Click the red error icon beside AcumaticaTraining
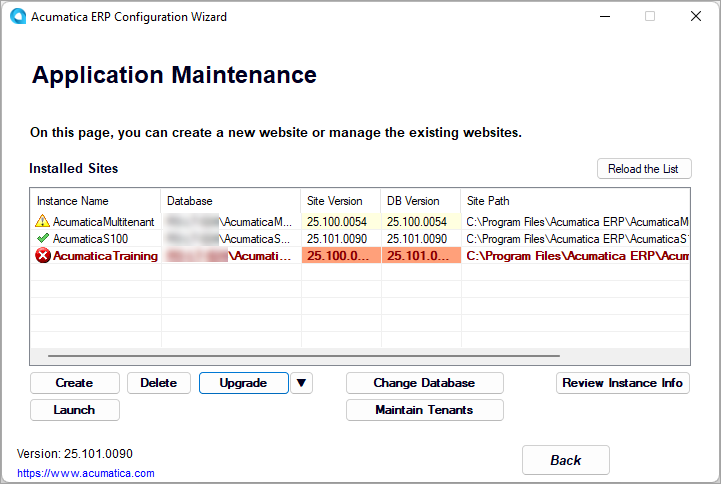 [43, 256]
